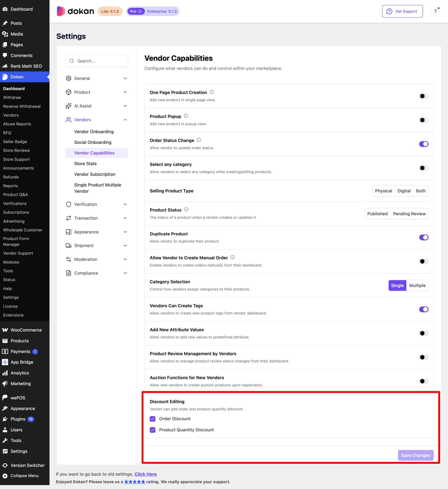This screenshot has width=448, height=489.
Task: Open the Store Stats submenu item
Action: [85, 164]
